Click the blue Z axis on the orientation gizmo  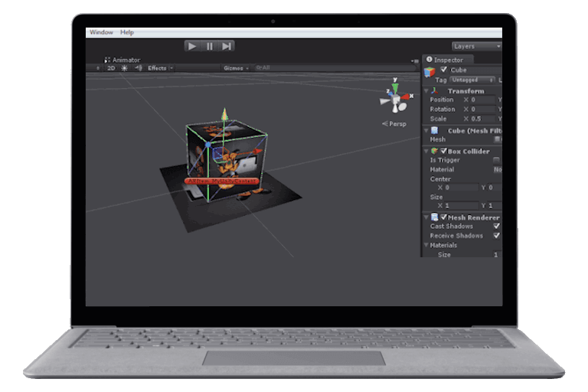pos(389,93)
